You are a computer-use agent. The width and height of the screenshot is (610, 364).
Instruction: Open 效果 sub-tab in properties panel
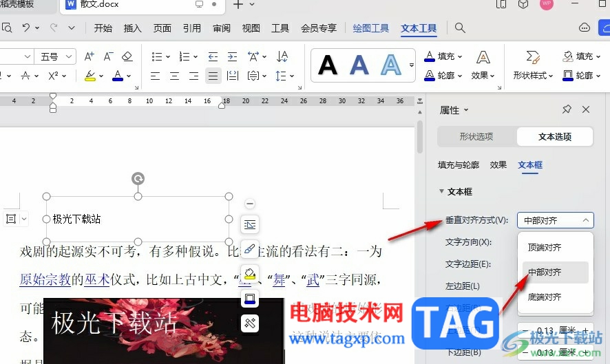[x=498, y=165]
